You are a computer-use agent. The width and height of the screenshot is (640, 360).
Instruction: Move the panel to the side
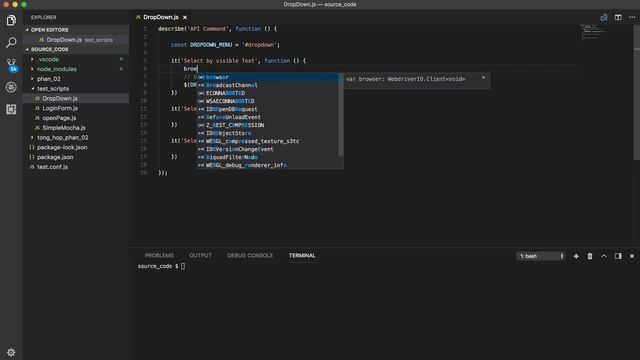(x=618, y=256)
